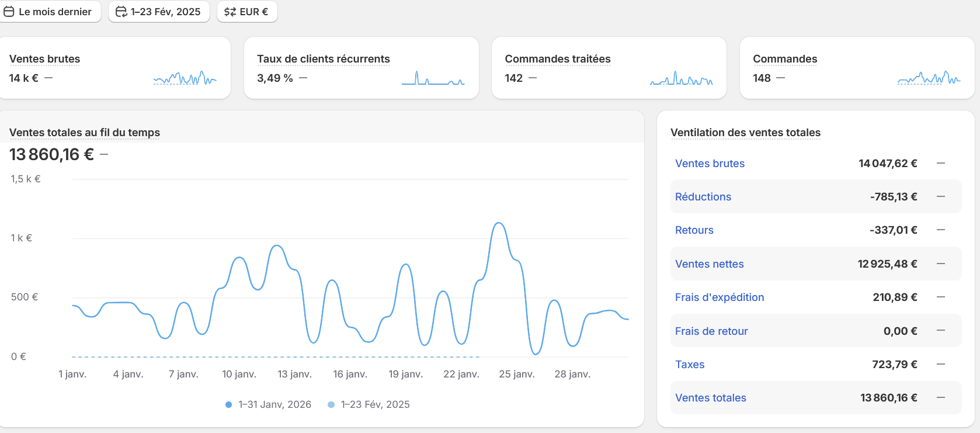Open the Ventes totales au fil du temps report
The width and height of the screenshot is (980, 433).
click(85, 133)
